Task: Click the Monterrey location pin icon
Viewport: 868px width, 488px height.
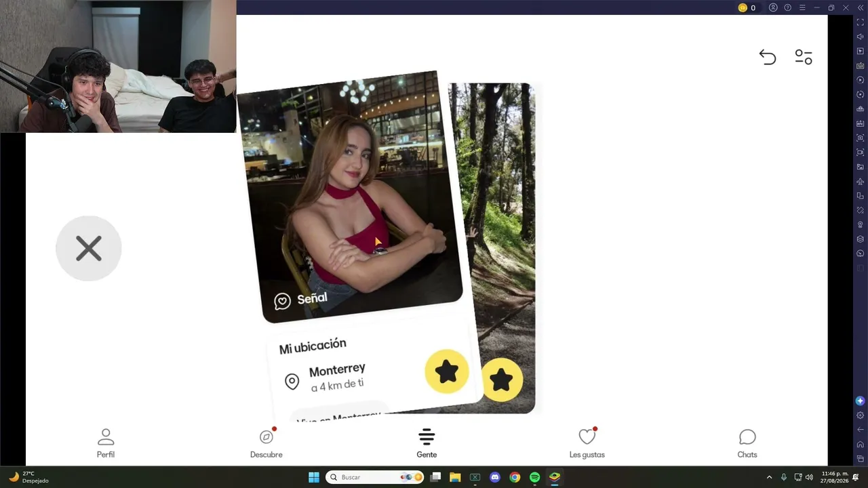Action: coord(292,382)
